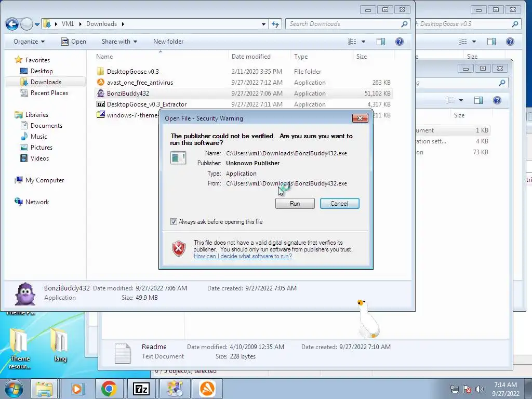Switch to the 7-Zip taskbar item
Image resolution: width=532 pixels, height=399 pixels.
(x=141, y=389)
